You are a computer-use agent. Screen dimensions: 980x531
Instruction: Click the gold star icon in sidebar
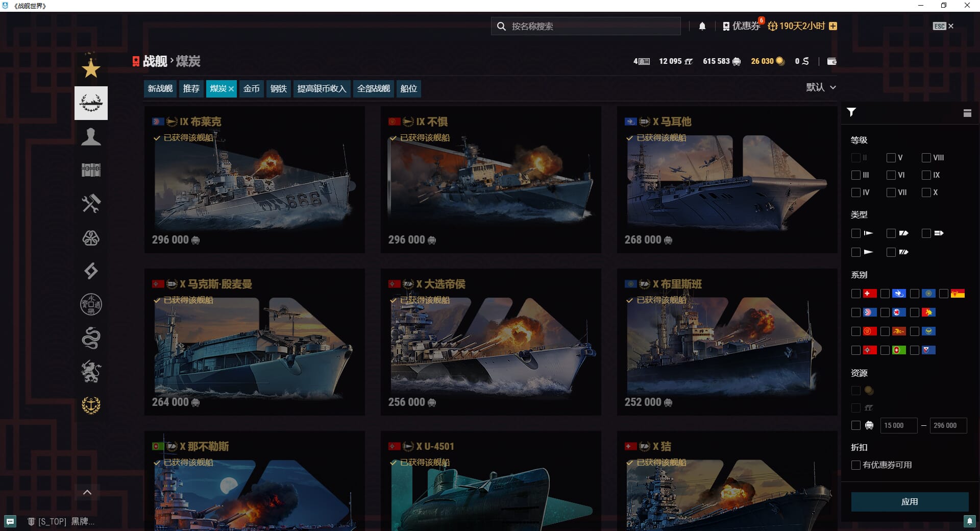[91, 68]
